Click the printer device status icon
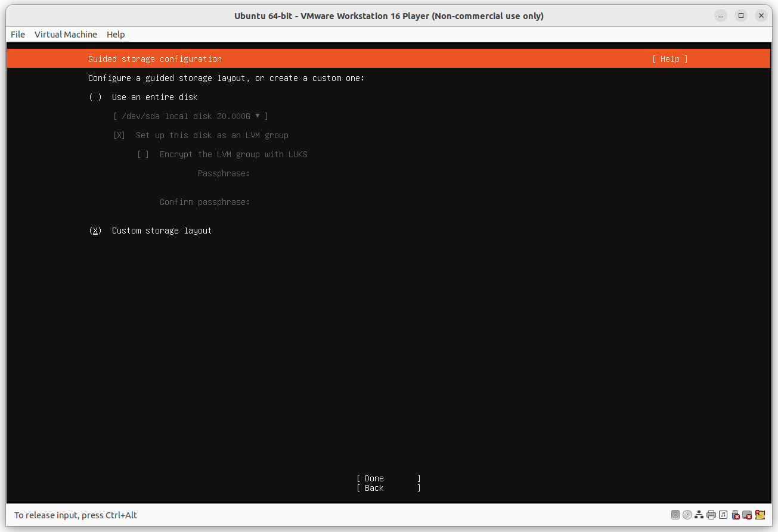The height and width of the screenshot is (532, 778). 711,515
